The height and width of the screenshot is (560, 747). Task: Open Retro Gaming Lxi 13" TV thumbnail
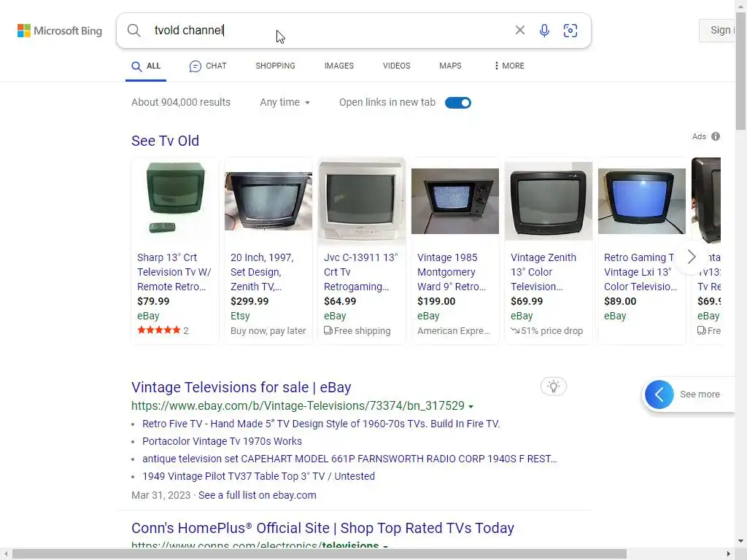point(642,201)
